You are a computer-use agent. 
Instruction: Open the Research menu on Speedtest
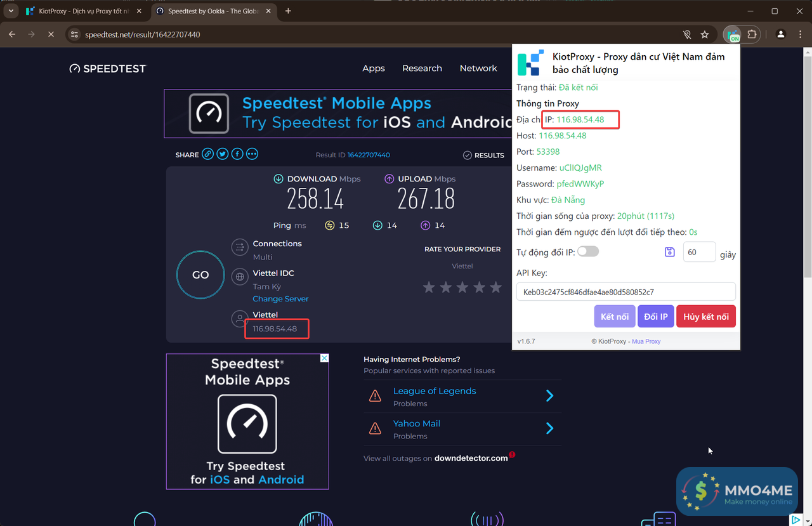coord(422,69)
